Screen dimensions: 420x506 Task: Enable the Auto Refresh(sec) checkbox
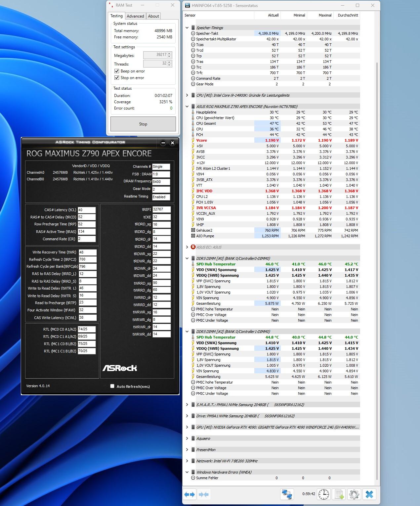click(112, 386)
